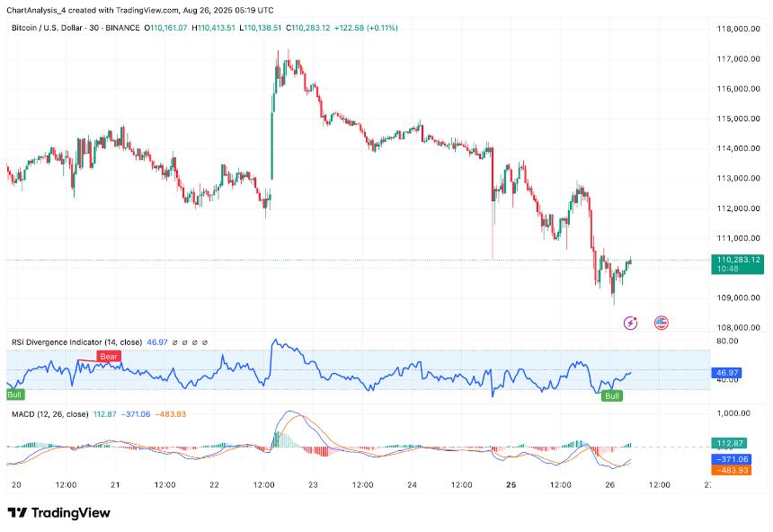Click the green current price label 110,283.12

pyautogui.click(x=738, y=260)
